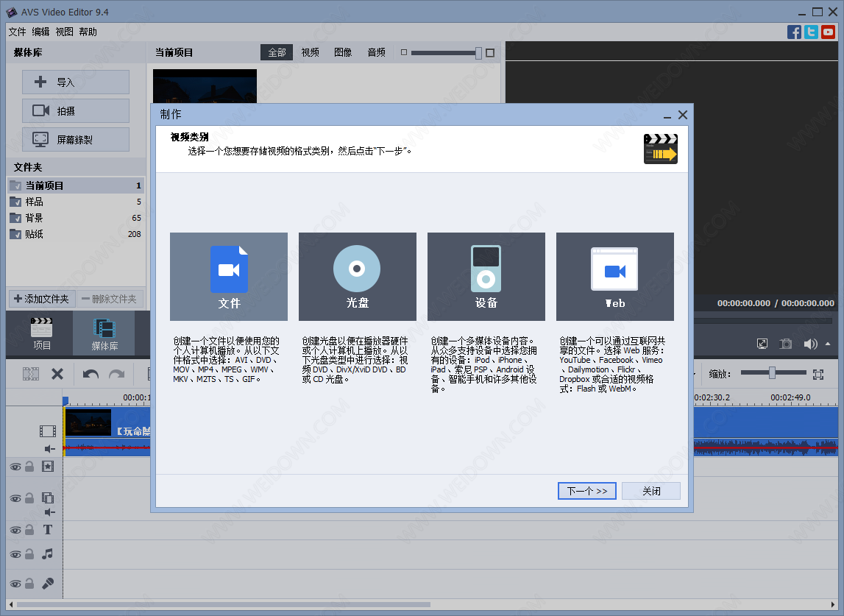Viewport: 844px width, 616px height.
Task: Hide the video effects track with eye icon
Action: pyautogui.click(x=15, y=466)
